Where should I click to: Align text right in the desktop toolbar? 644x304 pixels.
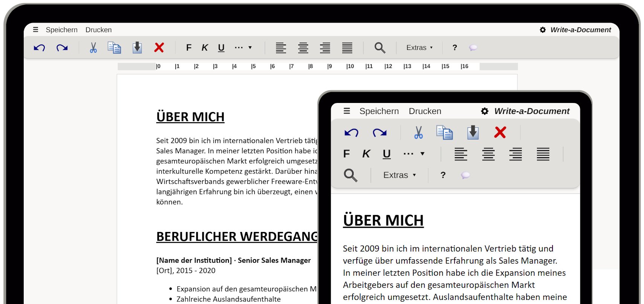point(325,48)
